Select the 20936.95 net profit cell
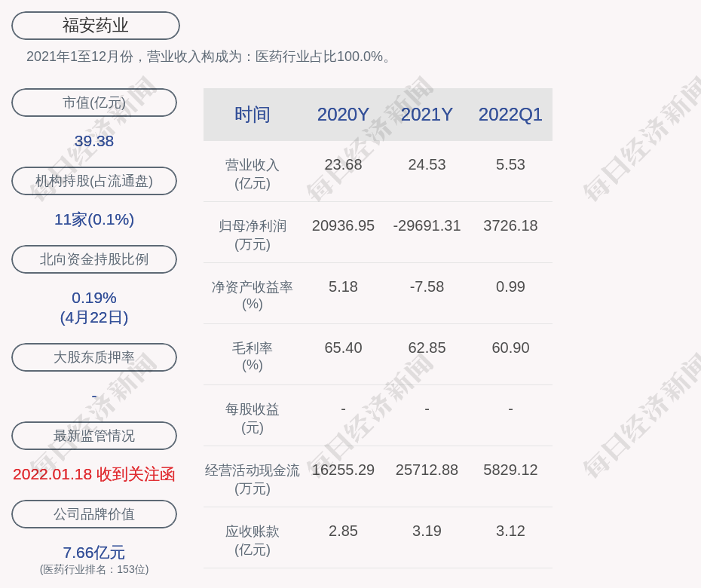701x588 pixels. (343, 225)
